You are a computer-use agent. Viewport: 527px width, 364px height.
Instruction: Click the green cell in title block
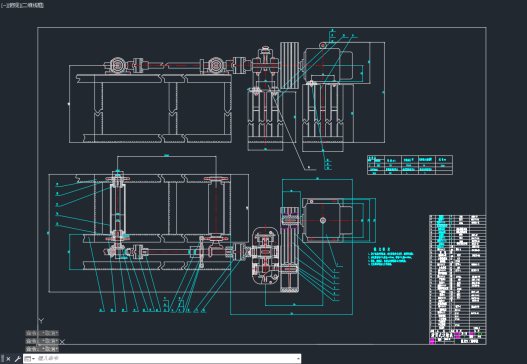click(481, 334)
